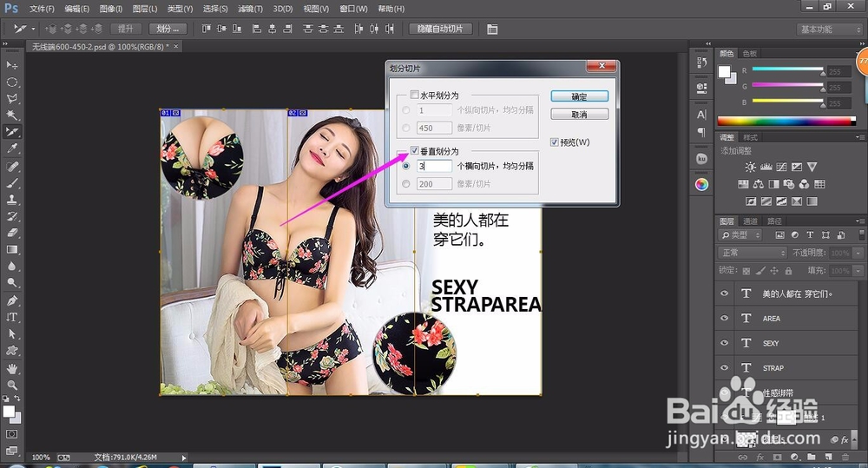
Task: Click the vertical slice count input field
Action: pos(435,166)
